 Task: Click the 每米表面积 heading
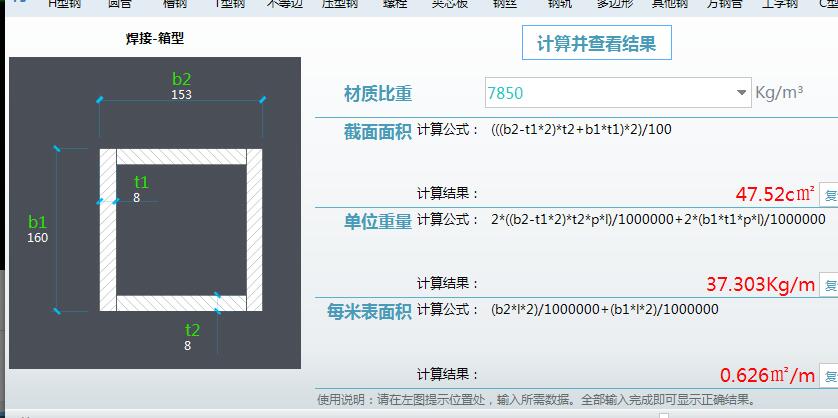[369, 312]
